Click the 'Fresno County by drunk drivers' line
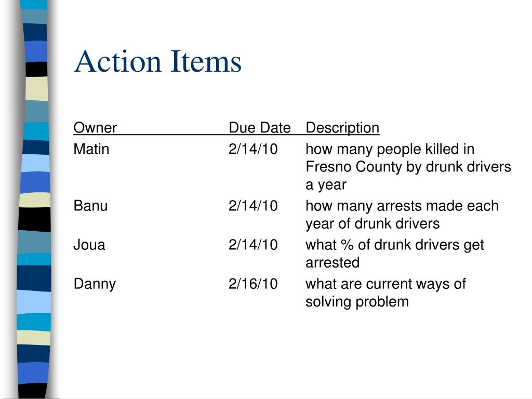The image size is (532, 399). tap(408, 167)
